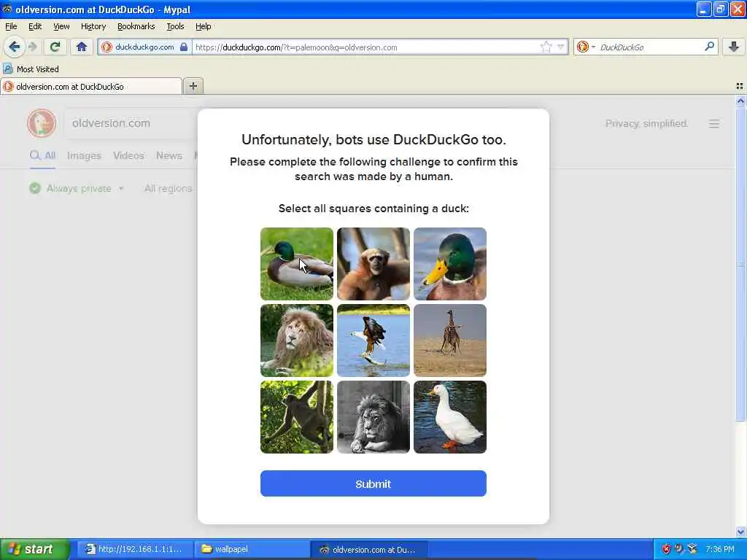Click the Privacy, simplified link
Viewport: 747px width, 560px height.
(x=646, y=124)
